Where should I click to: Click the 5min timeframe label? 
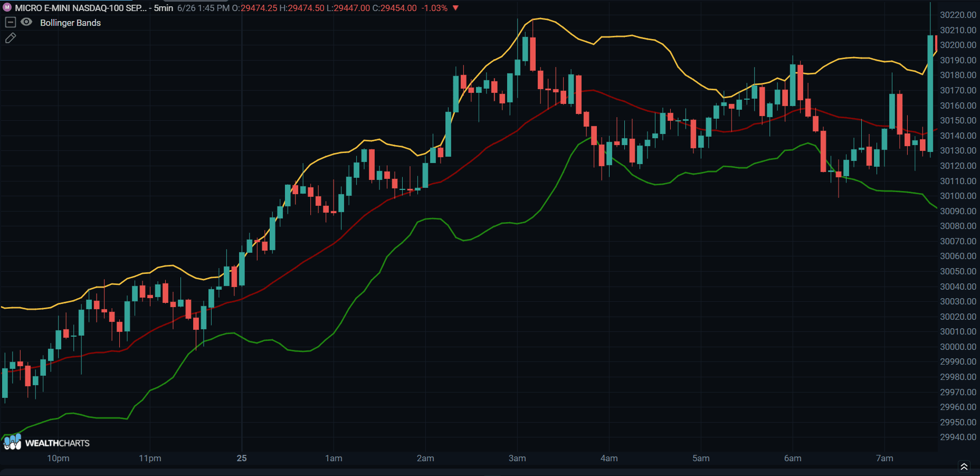tap(164, 8)
